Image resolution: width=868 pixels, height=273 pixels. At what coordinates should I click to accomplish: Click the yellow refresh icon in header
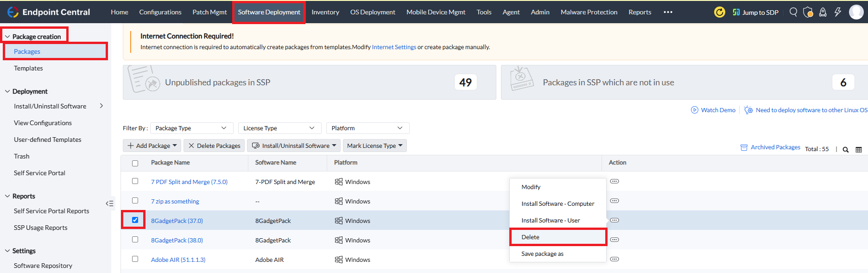(719, 12)
